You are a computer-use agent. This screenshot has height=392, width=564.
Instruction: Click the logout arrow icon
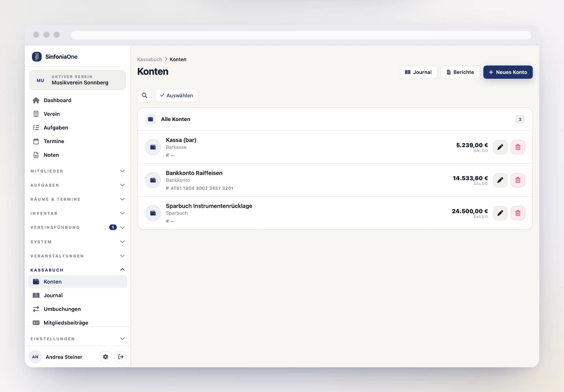point(121,357)
